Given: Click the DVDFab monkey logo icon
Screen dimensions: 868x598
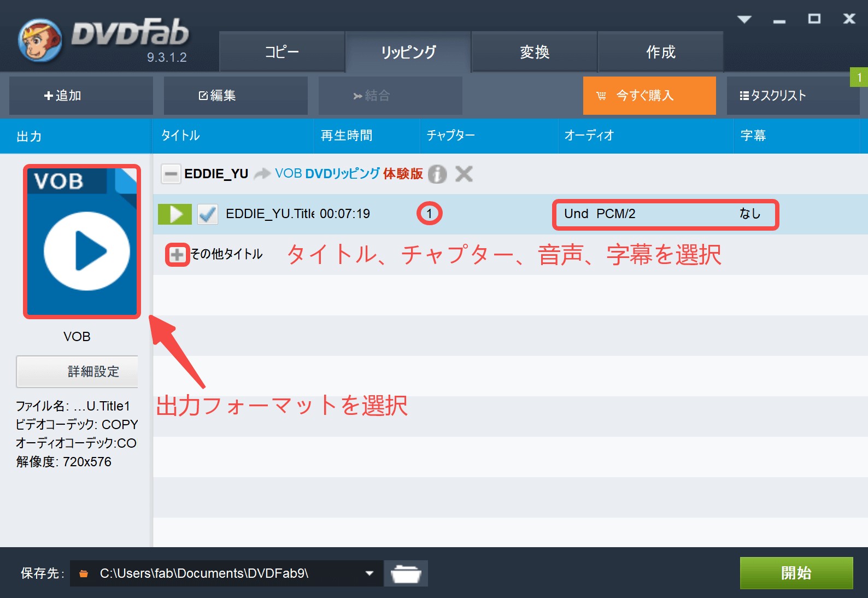Looking at the screenshot, I should [x=40, y=40].
